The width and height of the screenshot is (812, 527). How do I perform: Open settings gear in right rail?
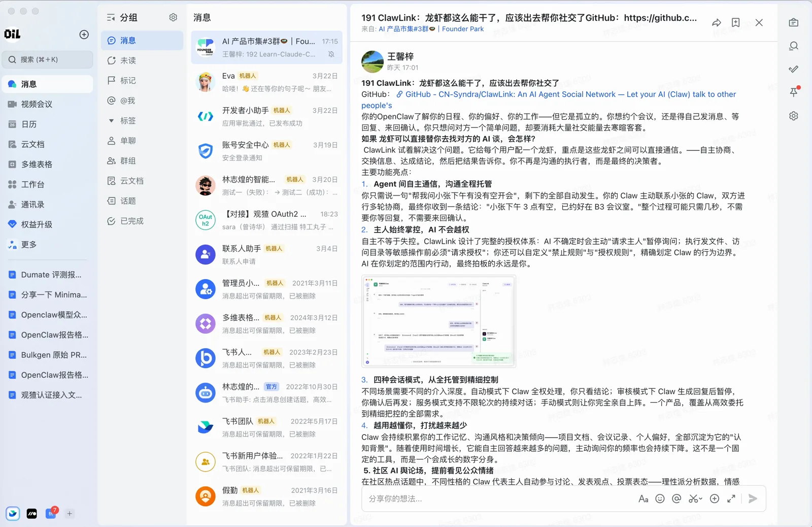pyautogui.click(x=794, y=116)
